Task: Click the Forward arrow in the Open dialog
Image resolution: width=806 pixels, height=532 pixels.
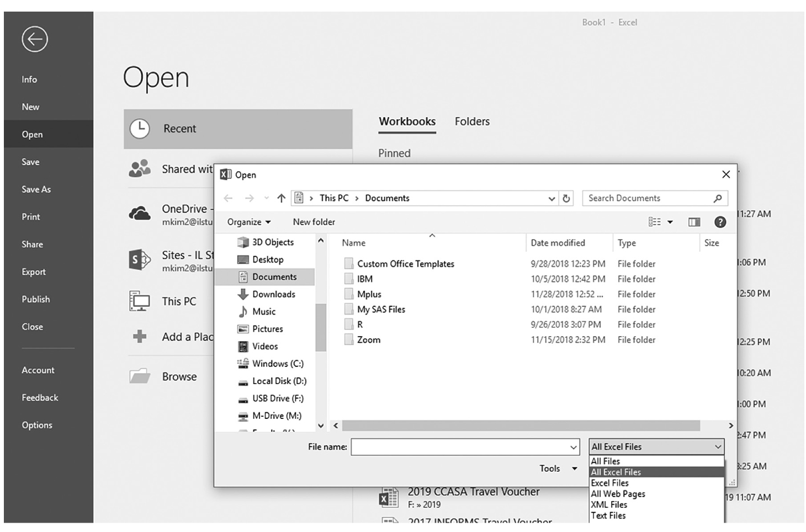Action: pyautogui.click(x=250, y=198)
